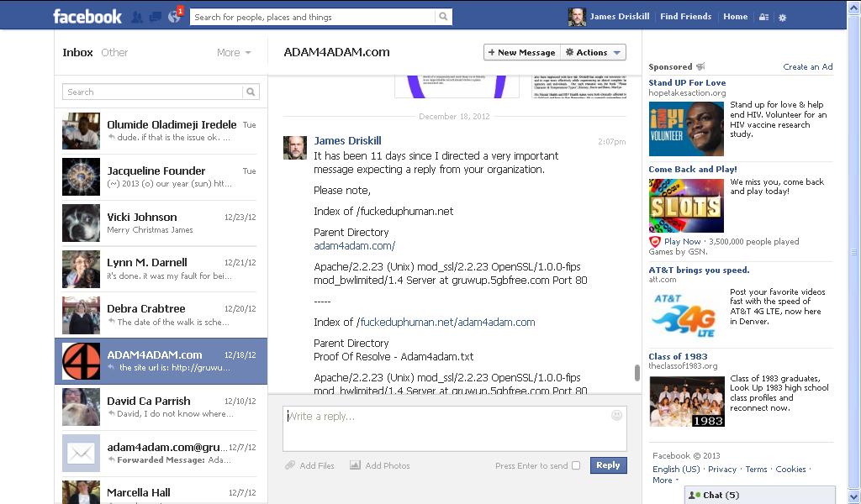Open Marcella Hall conversation

(x=161, y=491)
